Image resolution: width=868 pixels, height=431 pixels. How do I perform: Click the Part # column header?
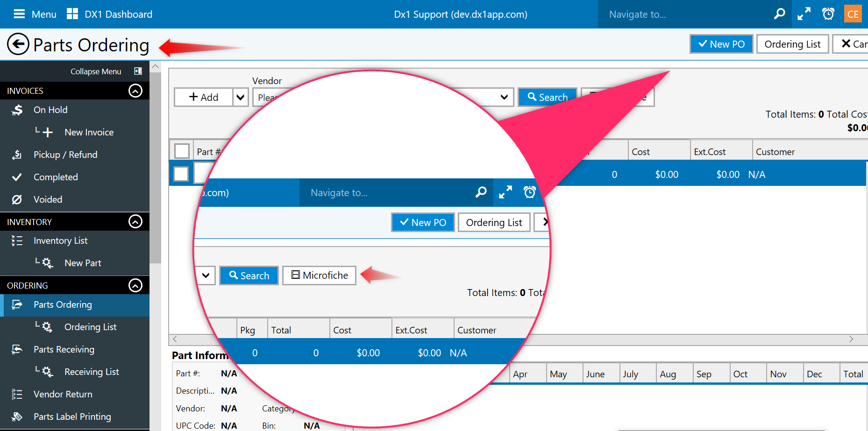(208, 152)
